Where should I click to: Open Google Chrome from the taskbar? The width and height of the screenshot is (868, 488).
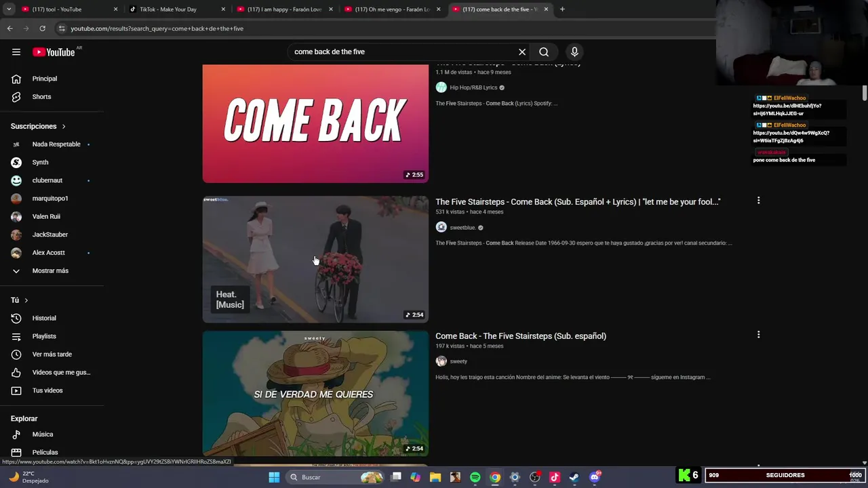495,477
